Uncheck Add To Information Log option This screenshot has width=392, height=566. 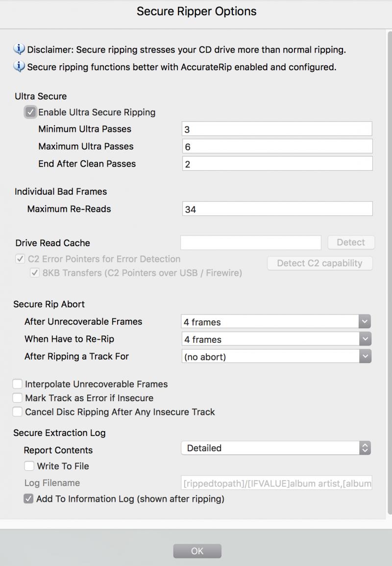point(28,499)
